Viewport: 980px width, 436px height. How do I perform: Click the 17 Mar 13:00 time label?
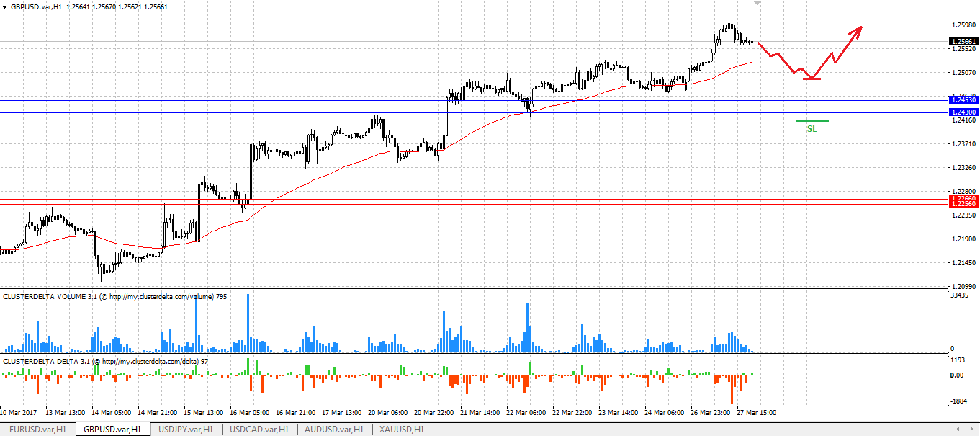(341, 413)
